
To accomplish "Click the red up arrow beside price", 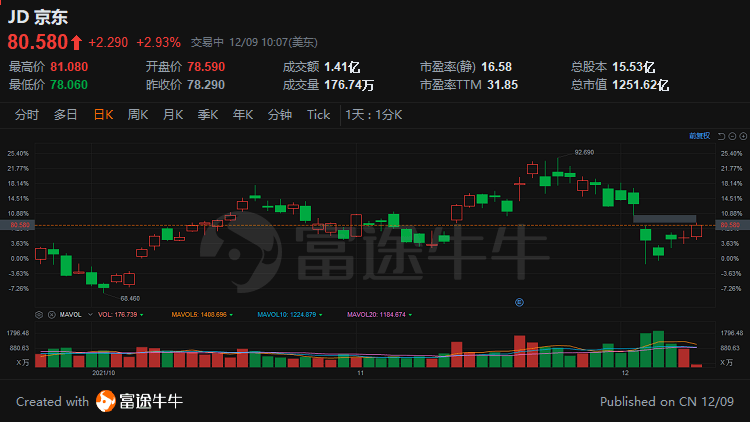I will pos(76,43).
